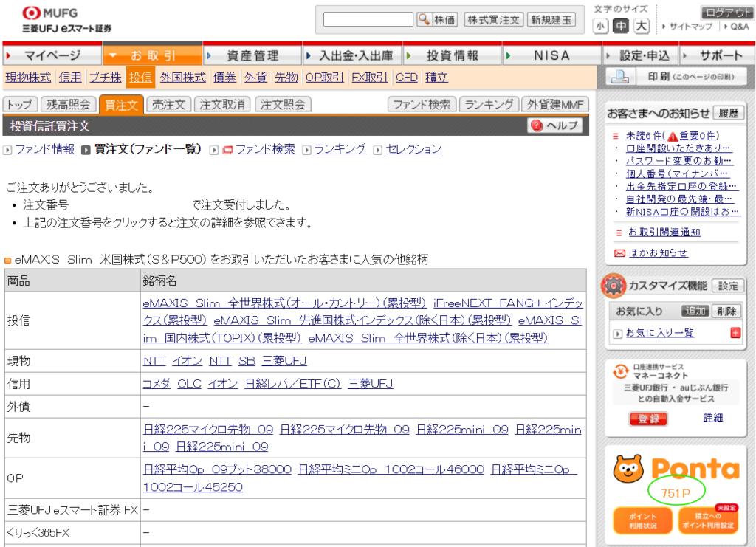
Task: Open the 詳細 link under マネーコネクト
Action: [713, 418]
